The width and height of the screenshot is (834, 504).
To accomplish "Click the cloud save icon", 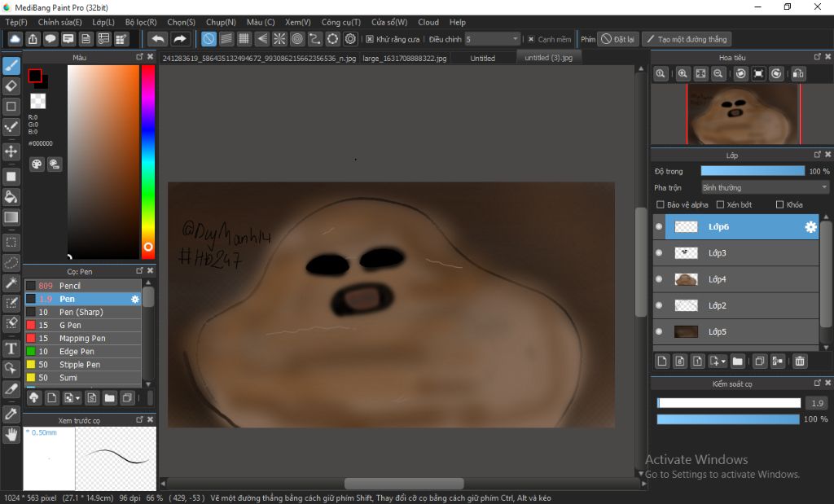I will point(15,39).
